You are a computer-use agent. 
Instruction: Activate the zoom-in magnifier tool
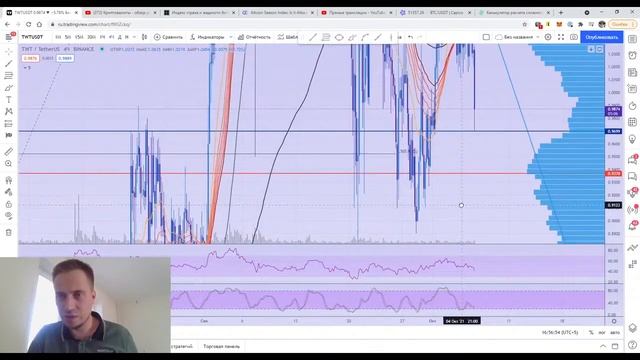(9, 164)
